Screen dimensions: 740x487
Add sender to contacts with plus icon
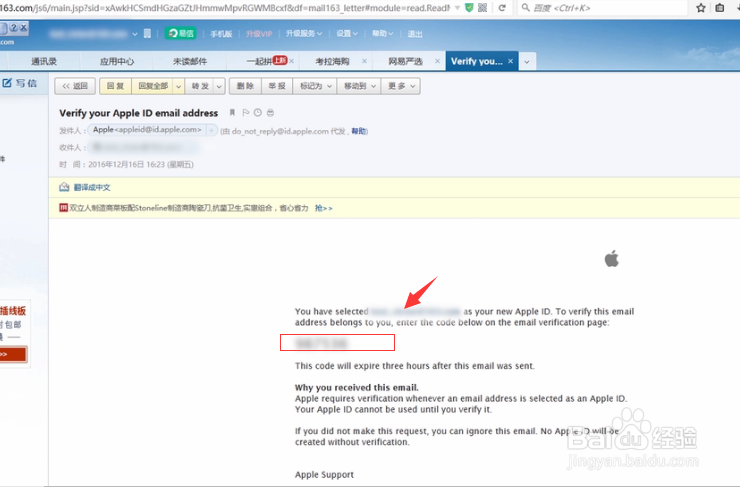click(212, 130)
